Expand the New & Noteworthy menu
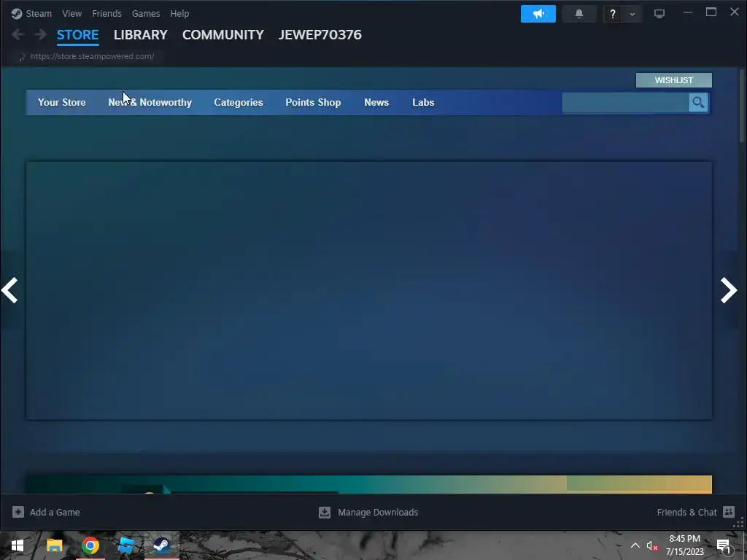This screenshot has height=560, width=747. pyautogui.click(x=150, y=102)
